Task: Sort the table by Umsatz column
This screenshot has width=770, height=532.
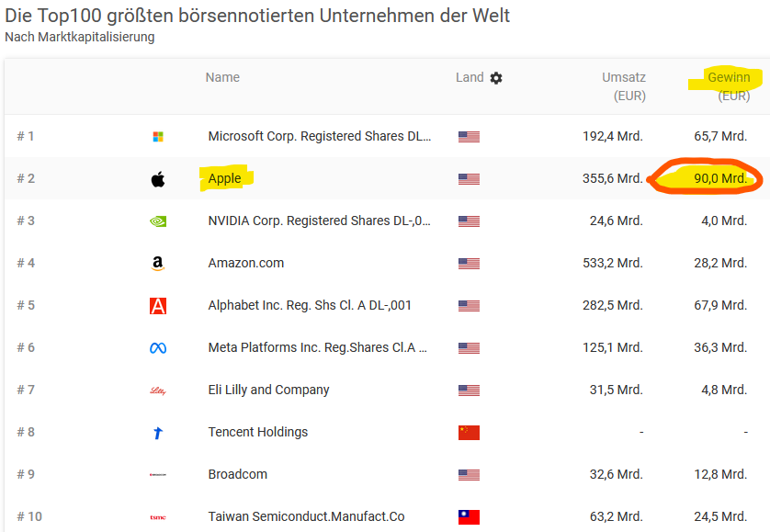Action: coord(626,77)
